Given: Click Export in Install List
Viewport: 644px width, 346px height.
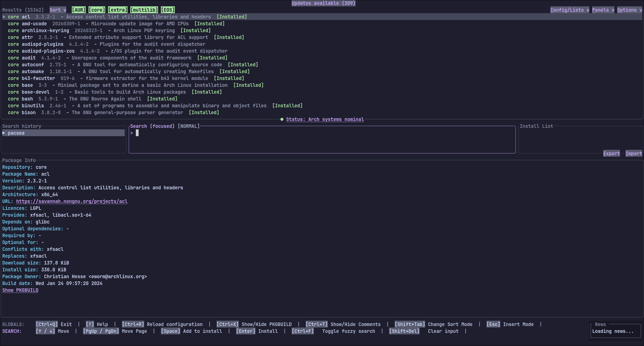Looking at the screenshot, I should pos(611,153).
